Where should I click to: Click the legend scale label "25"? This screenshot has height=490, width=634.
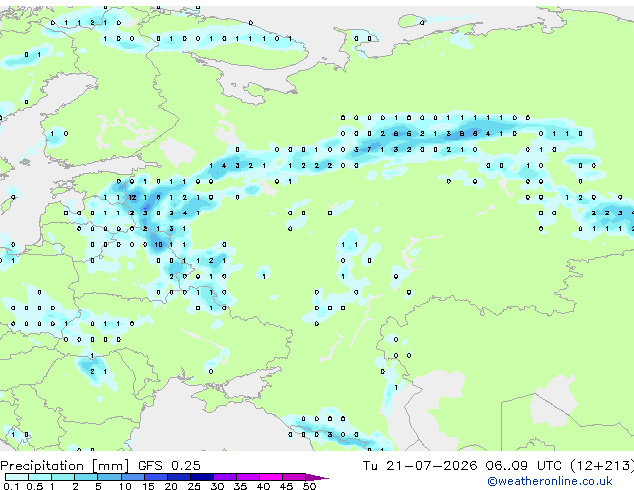point(194,486)
